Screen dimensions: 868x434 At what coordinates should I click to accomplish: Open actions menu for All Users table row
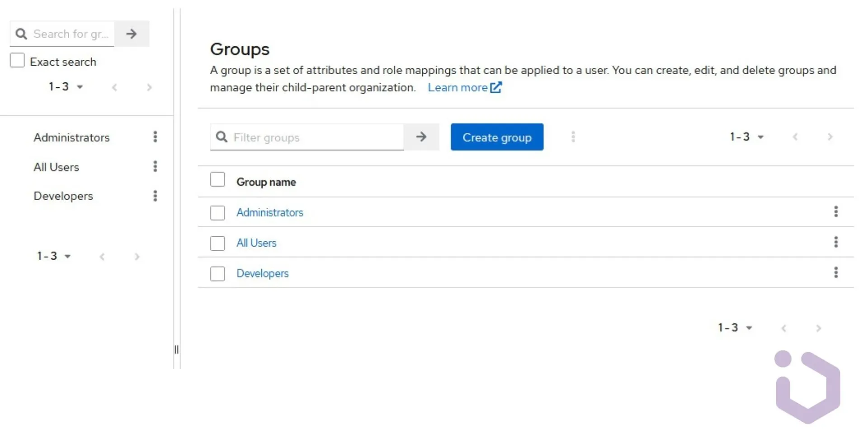(x=836, y=242)
